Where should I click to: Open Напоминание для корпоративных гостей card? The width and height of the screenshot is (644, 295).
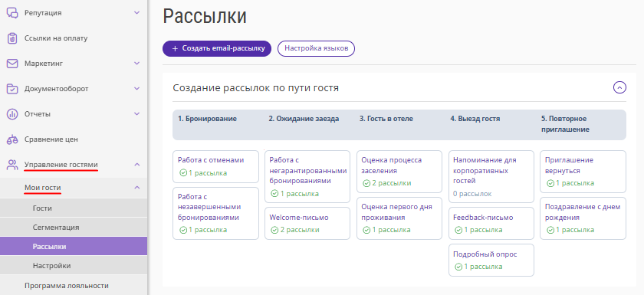coord(491,176)
